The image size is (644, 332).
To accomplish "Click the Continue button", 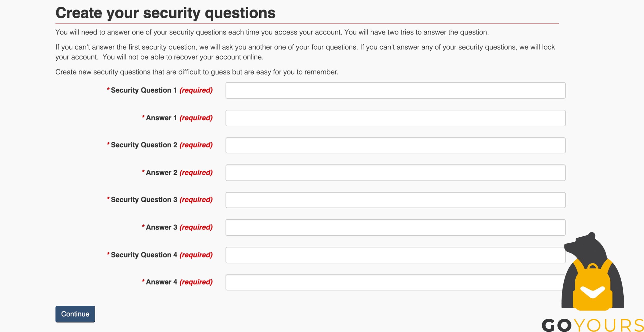I will [x=75, y=314].
